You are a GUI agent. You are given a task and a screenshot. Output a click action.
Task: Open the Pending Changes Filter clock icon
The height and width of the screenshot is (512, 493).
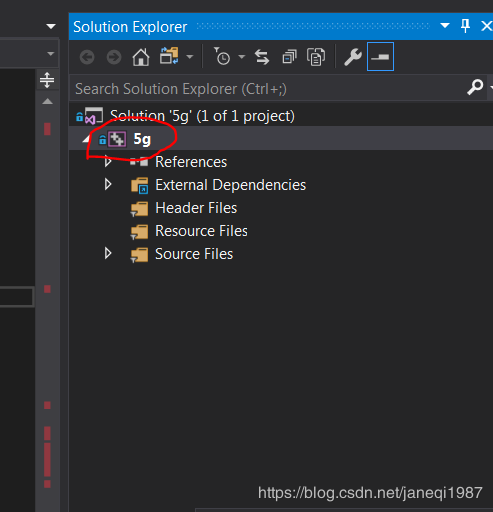point(222,56)
